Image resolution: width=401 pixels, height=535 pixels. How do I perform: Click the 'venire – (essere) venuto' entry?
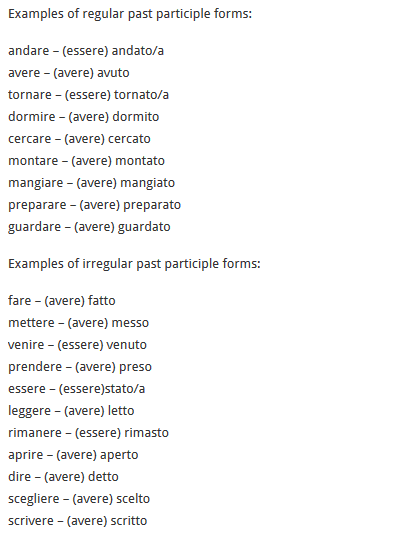click(77, 345)
